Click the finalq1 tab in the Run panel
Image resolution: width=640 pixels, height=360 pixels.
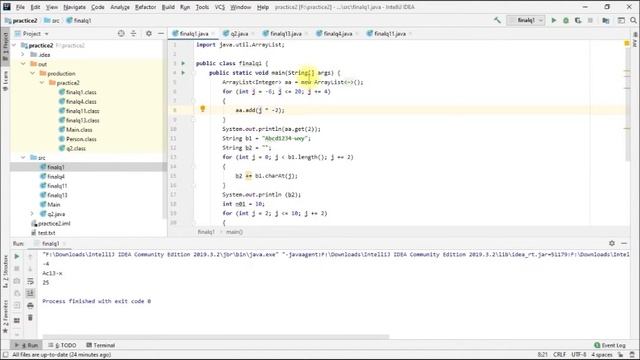pyautogui.click(x=51, y=243)
